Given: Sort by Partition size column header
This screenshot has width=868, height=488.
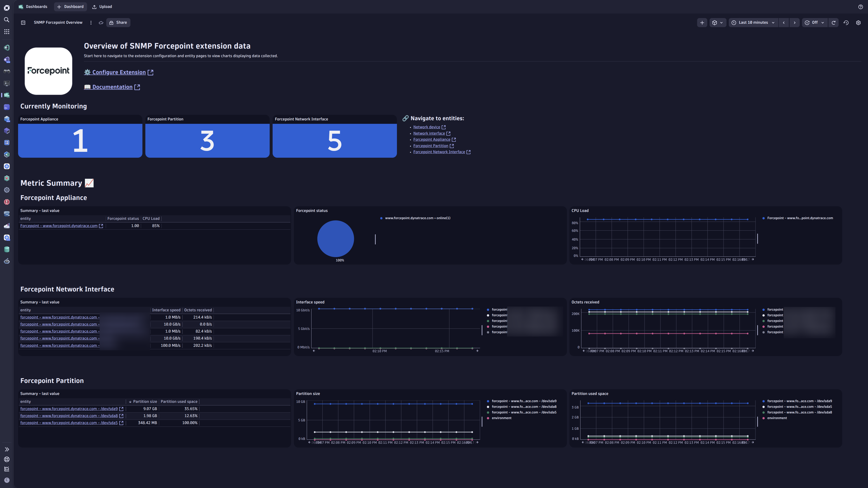Looking at the screenshot, I should [x=143, y=401].
